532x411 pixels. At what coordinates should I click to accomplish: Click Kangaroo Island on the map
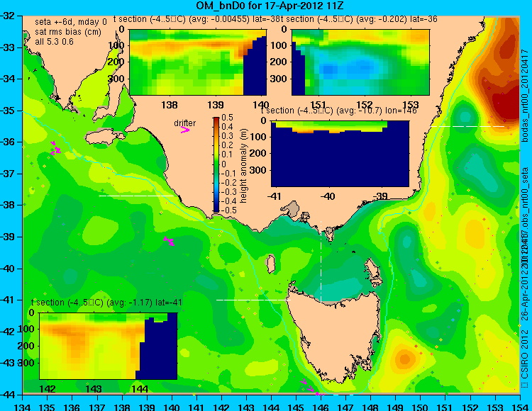click(x=104, y=137)
